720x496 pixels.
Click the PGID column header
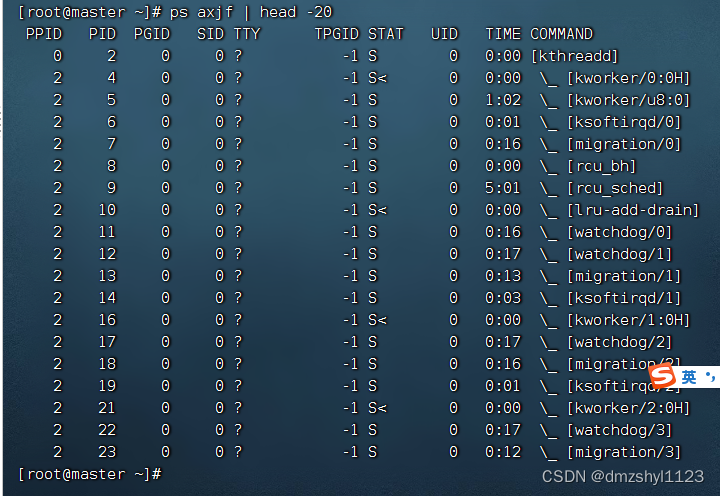point(152,34)
